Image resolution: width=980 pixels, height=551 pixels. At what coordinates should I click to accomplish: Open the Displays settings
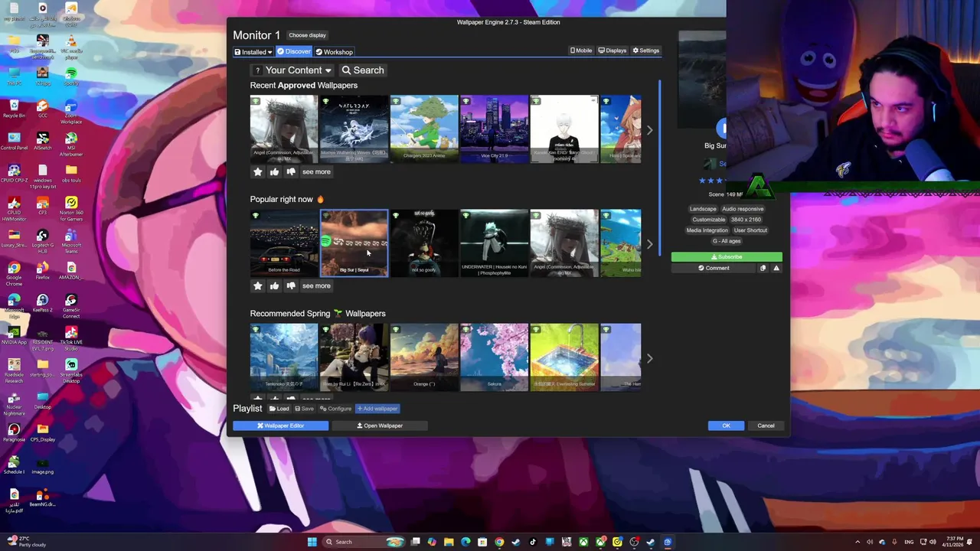pyautogui.click(x=612, y=51)
